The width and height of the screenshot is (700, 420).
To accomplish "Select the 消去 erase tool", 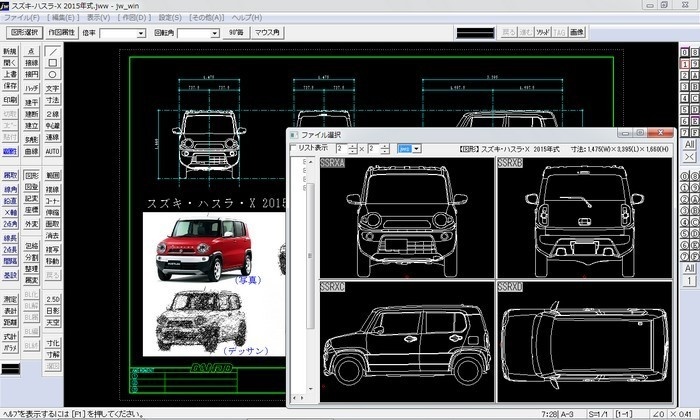I will pyautogui.click(x=53, y=236).
